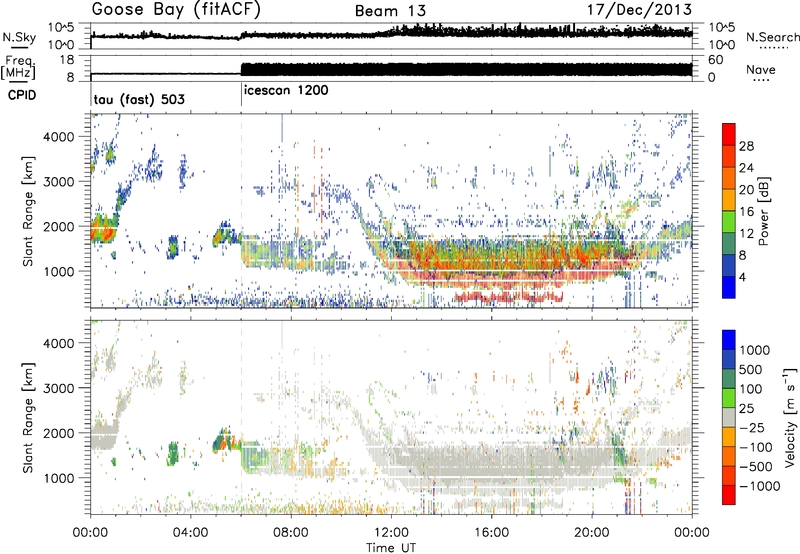Click the 'N.Sky' legend label
Image resolution: width=800 pixels, height=554 pixels.
[19, 37]
